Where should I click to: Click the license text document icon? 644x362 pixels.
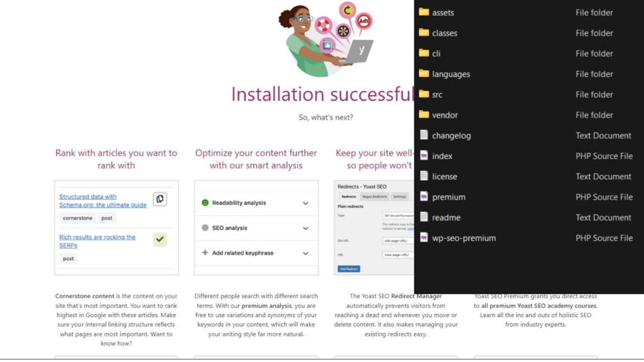point(424,176)
